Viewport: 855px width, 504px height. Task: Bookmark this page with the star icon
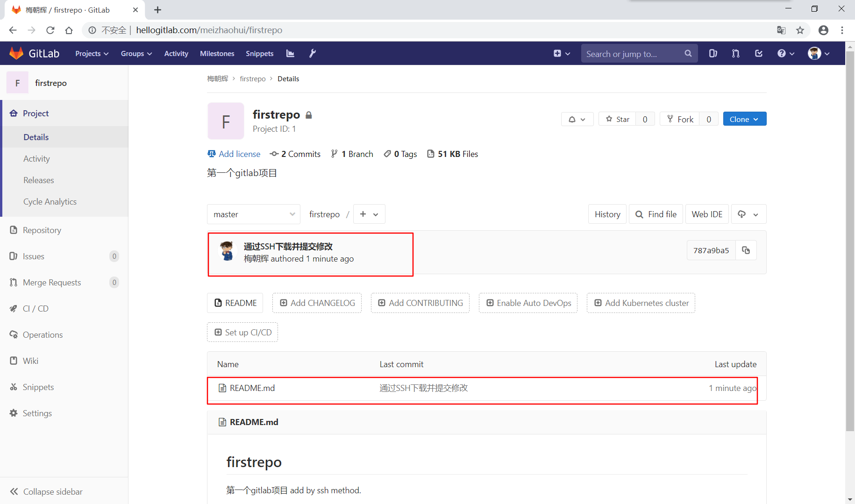coord(800,30)
